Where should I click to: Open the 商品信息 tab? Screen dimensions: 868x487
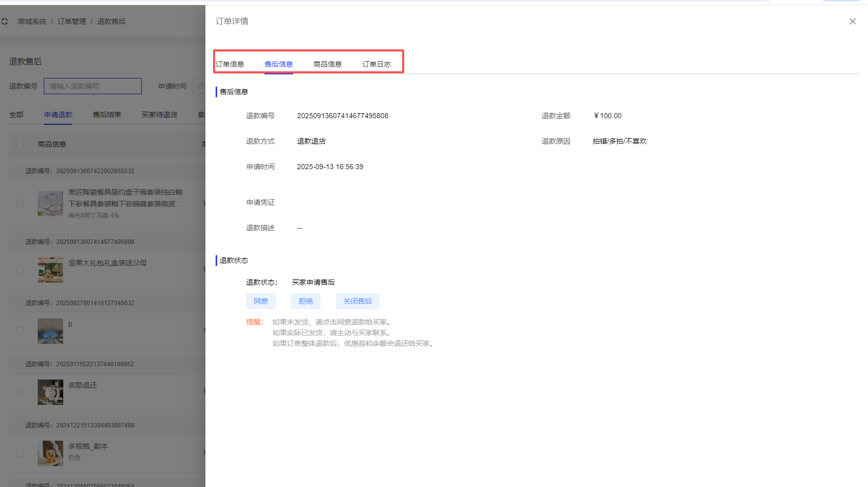click(327, 64)
